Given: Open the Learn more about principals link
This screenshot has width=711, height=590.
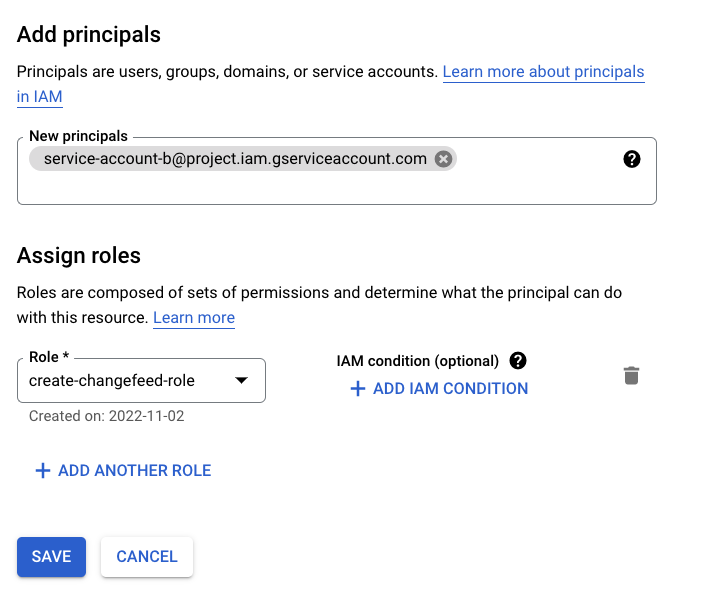Looking at the screenshot, I should 543,72.
